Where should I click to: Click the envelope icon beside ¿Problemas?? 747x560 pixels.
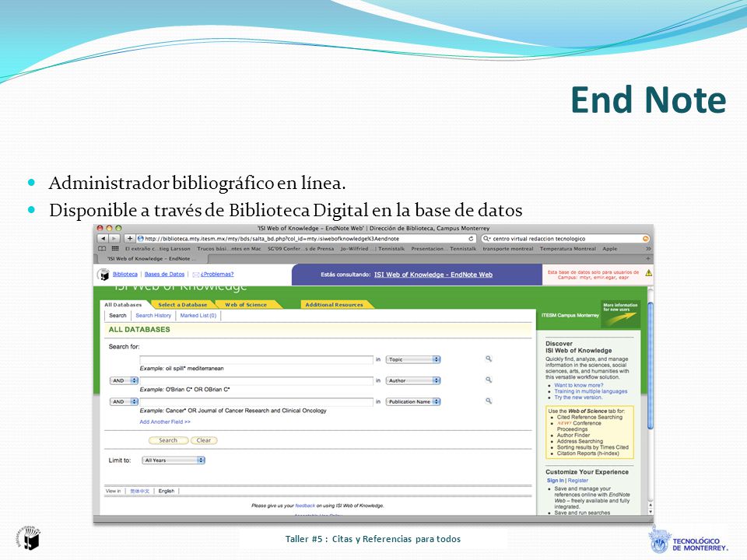[195, 275]
